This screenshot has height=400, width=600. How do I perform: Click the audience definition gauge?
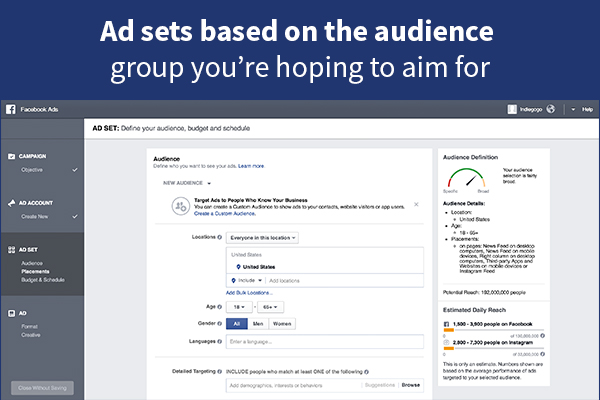coord(466,178)
